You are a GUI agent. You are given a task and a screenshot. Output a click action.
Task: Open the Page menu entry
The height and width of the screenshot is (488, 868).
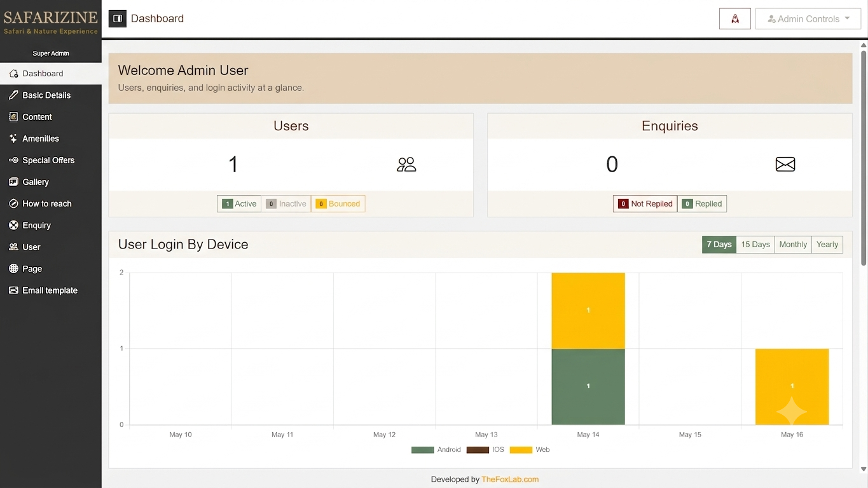pos(51,268)
